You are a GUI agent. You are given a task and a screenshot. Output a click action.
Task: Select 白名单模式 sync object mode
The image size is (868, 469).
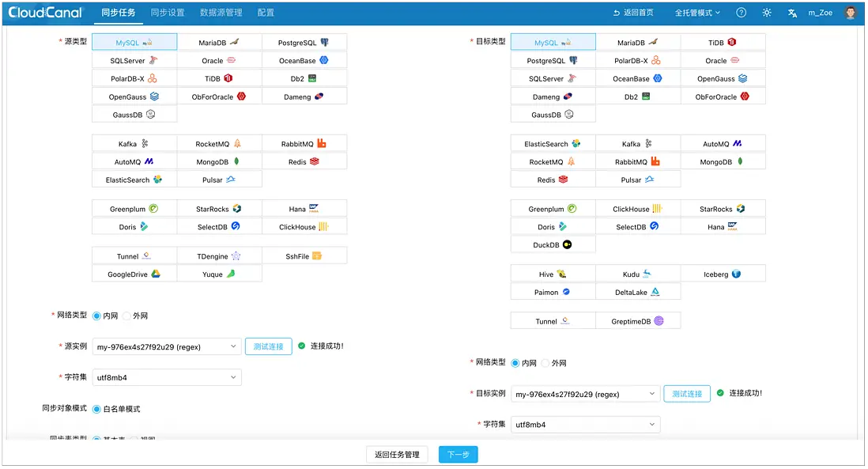[97, 409]
